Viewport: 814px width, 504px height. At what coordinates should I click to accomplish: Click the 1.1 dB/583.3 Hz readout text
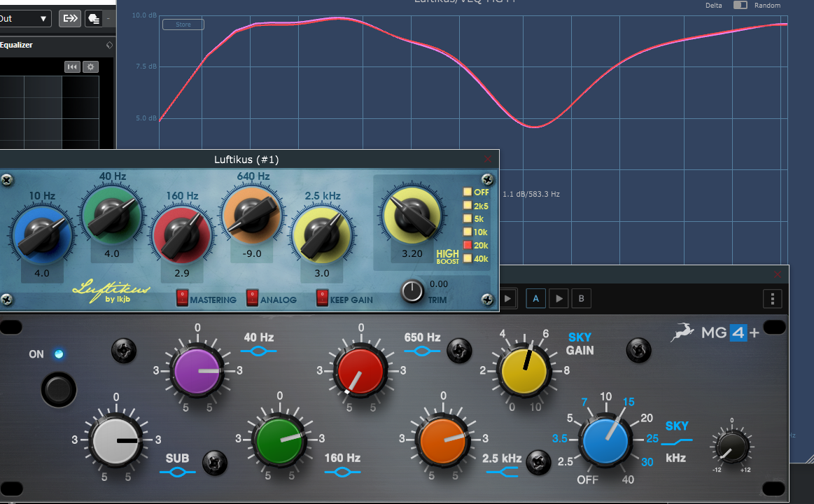pos(531,194)
